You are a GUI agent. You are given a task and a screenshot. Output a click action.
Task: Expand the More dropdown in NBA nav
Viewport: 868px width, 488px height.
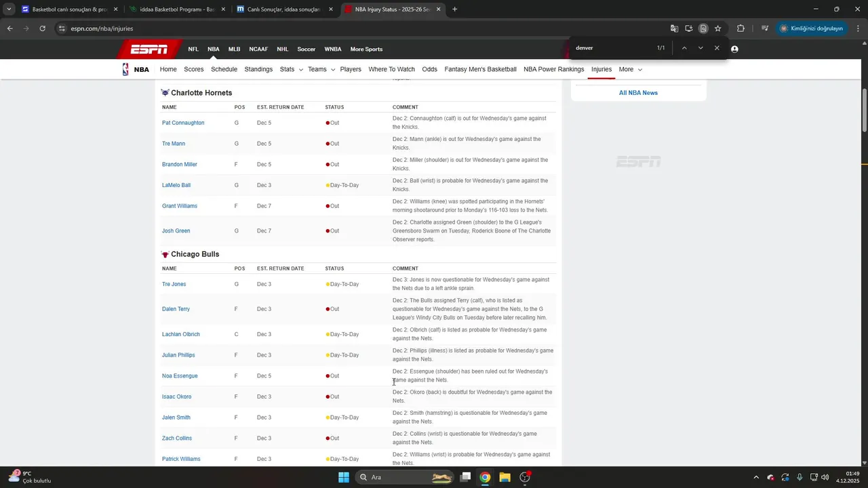(630, 69)
